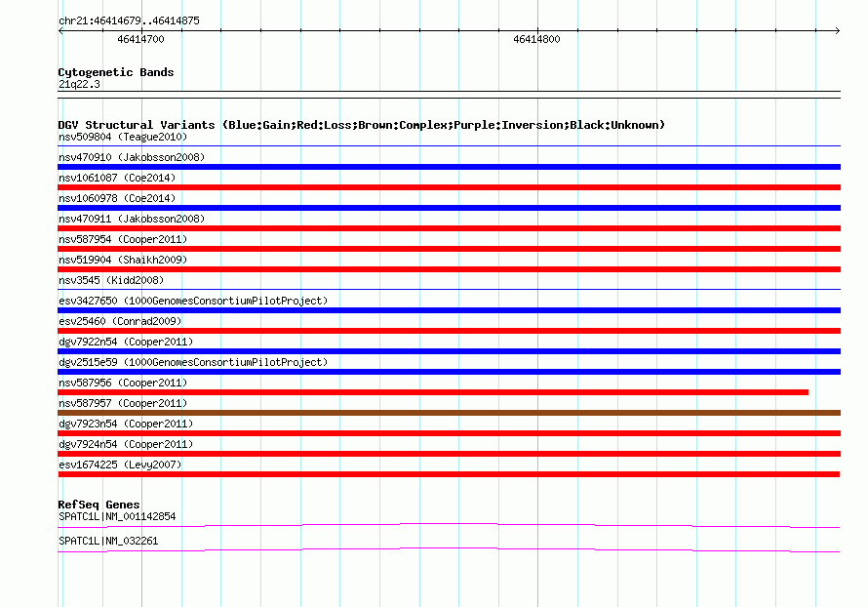Select nsv587956 (Cooper2011) label
Screen dimensions: 868x607
click(x=123, y=383)
